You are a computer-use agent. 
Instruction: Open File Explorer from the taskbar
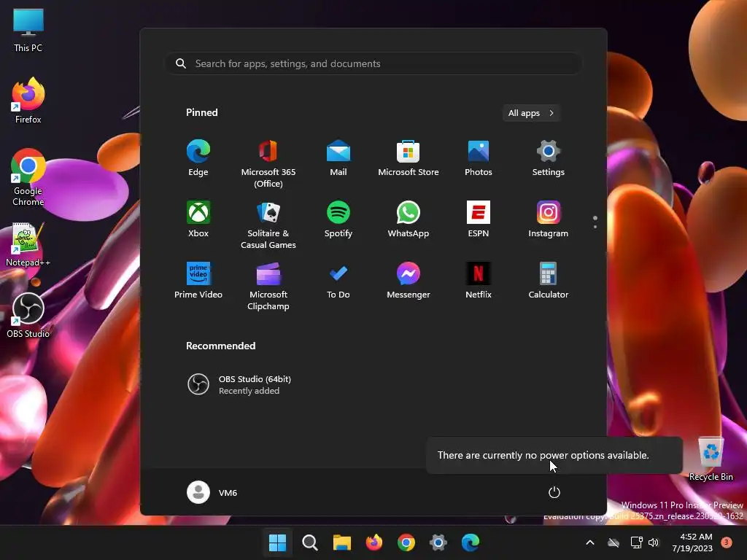(341, 542)
